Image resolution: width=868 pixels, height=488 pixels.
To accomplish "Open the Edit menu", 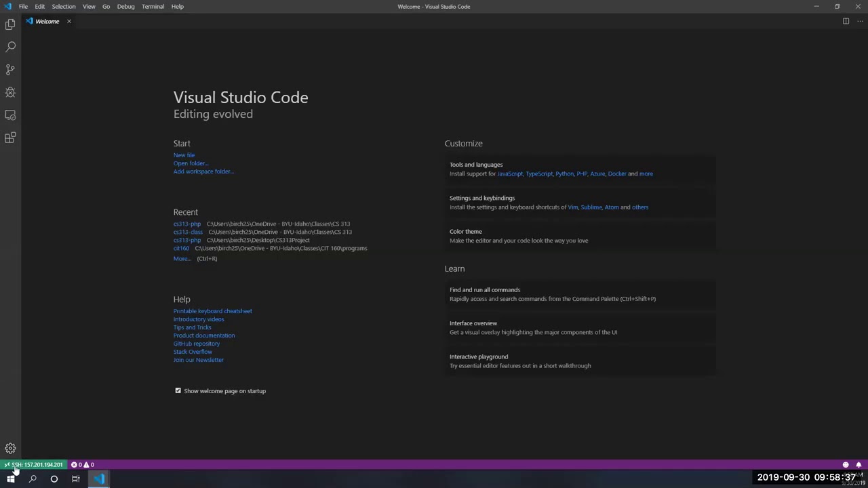I will pos(40,6).
